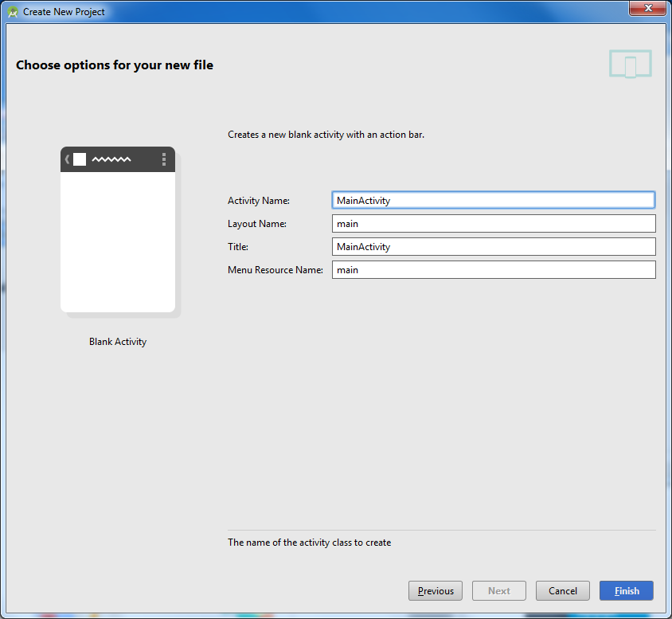Click the Menu Resource Name field
Screen dimensions: 672x619
[x=494, y=269]
